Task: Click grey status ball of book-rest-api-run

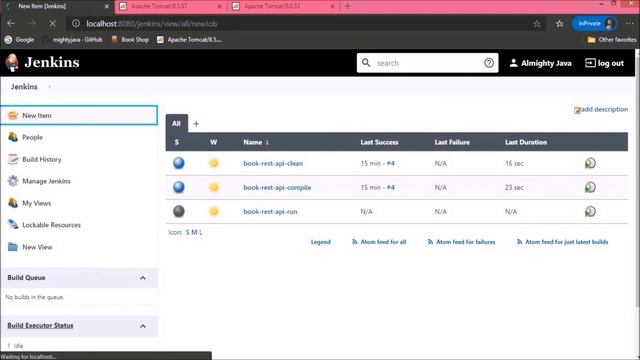Action: [x=179, y=211]
